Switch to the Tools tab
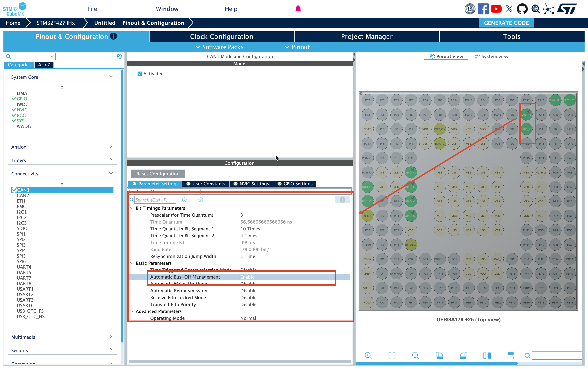 [512, 36]
